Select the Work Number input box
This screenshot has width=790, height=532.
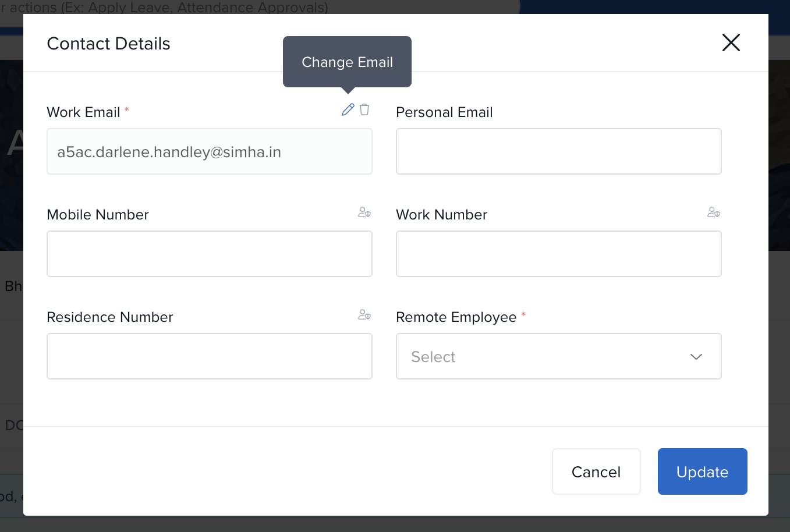558,254
